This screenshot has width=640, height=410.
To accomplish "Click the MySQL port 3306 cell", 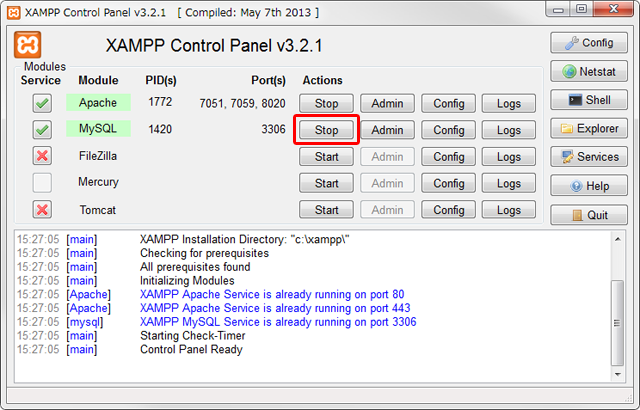I will point(273,129).
